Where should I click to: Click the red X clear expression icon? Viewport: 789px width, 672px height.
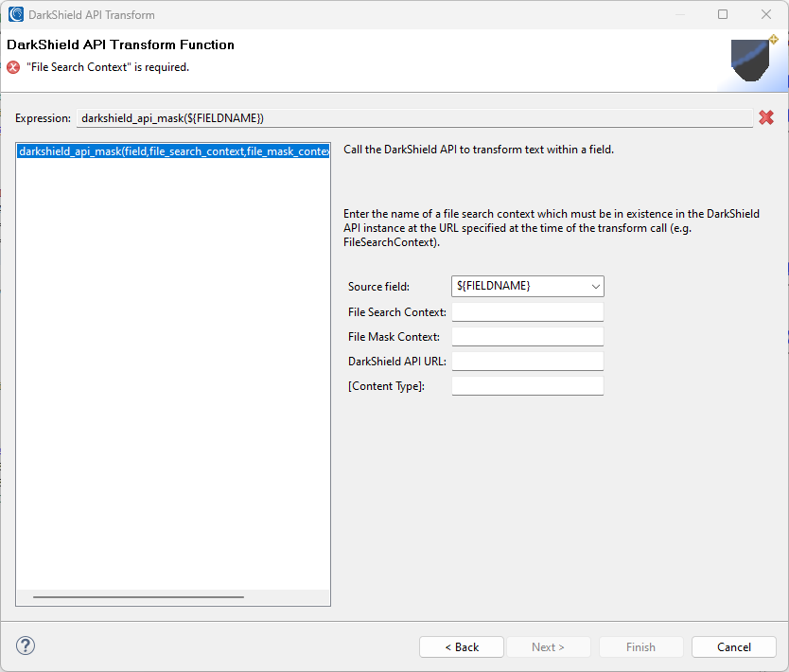[766, 117]
